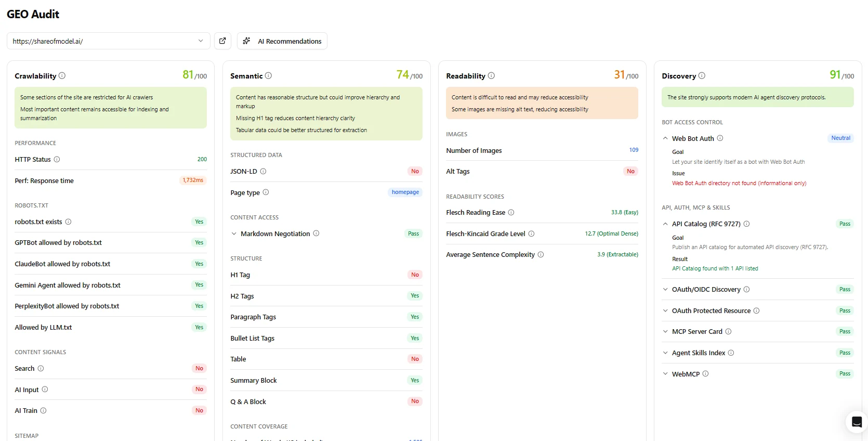Click the 3.9 (Extractable) complexity value
868x441 pixels.
617,255
